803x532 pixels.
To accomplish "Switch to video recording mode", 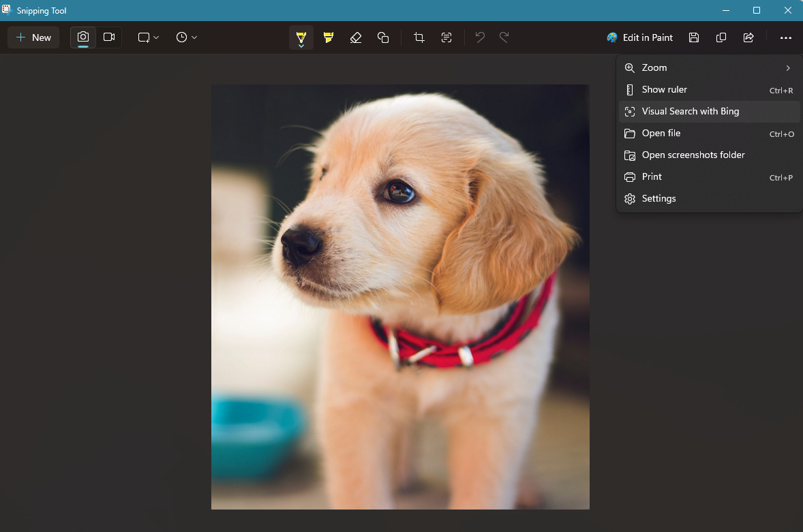I will point(108,37).
